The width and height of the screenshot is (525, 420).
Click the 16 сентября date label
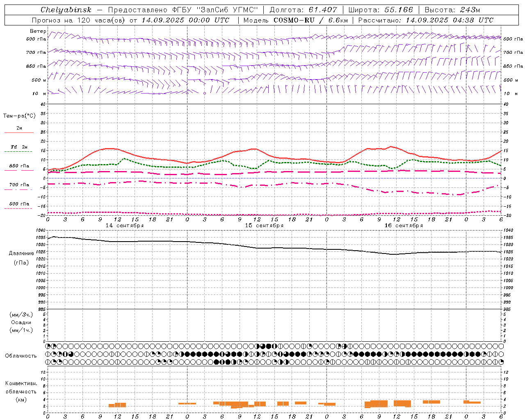(x=404, y=226)
